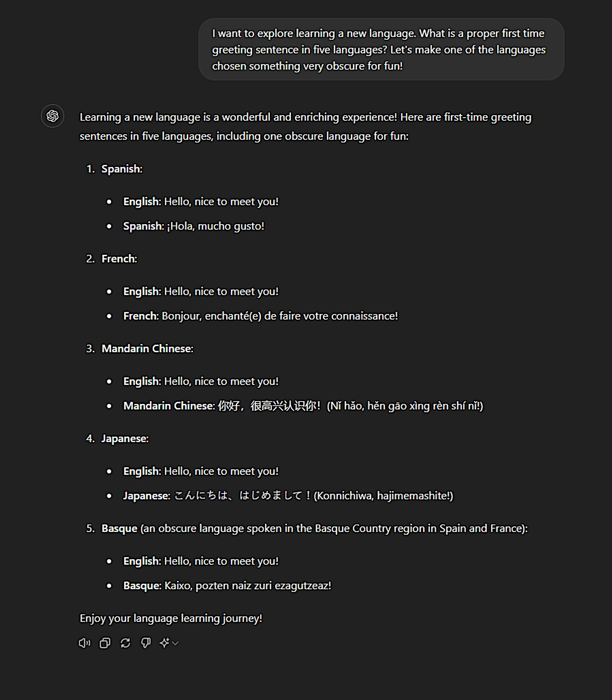Click the user's message bubble
612x700 pixels.
[381, 49]
